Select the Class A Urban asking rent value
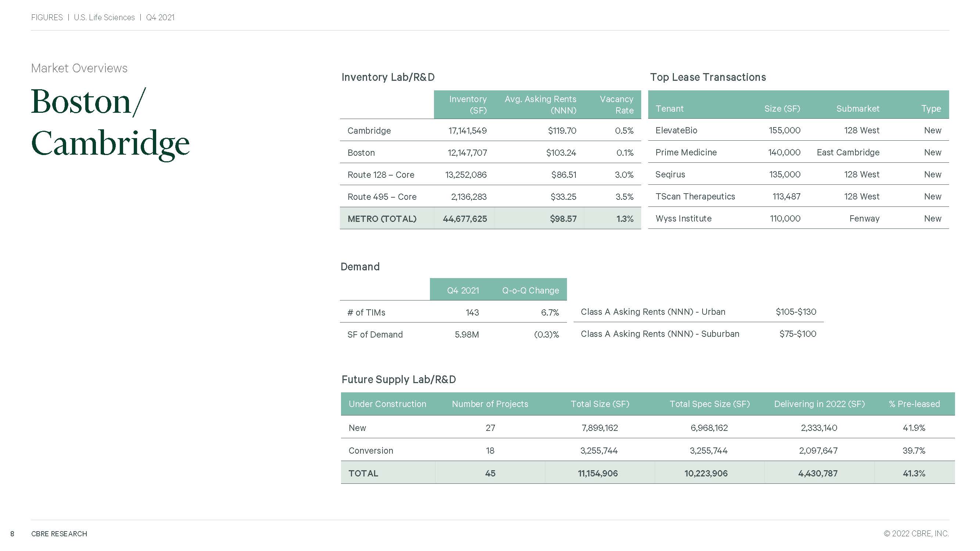Screen dimensions: 980x551 point(796,312)
